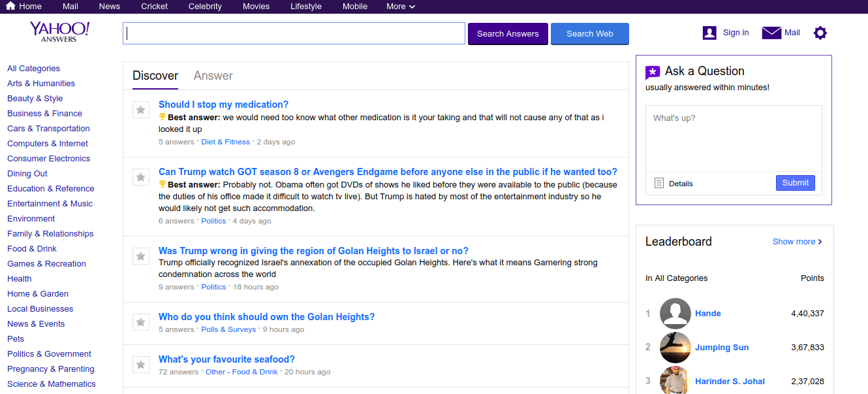Open the settings gear icon
This screenshot has width=868, height=394.
[820, 33]
